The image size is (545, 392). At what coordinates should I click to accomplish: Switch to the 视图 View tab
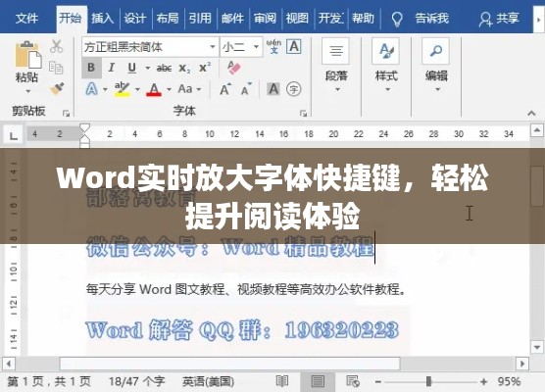coord(297,18)
